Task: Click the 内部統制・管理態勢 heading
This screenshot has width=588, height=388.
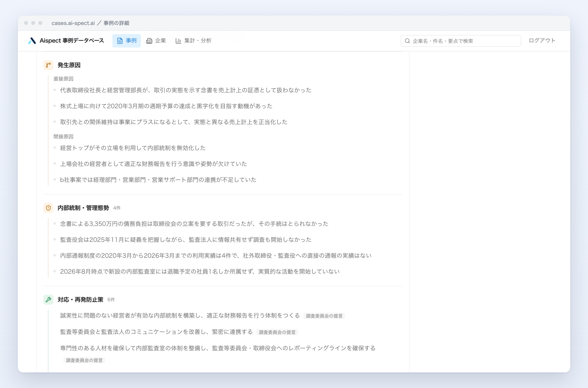Action: click(x=83, y=208)
